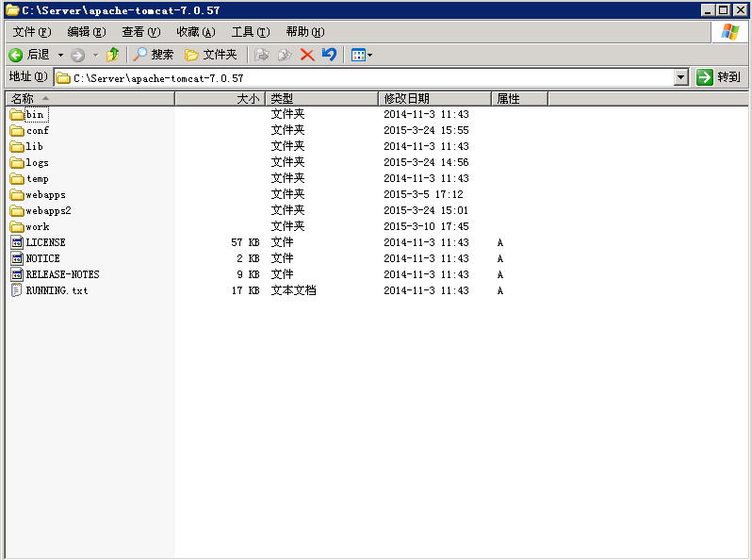Open the File (文件) menu
This screenshot has height=560, width=752.
point(32,32)
